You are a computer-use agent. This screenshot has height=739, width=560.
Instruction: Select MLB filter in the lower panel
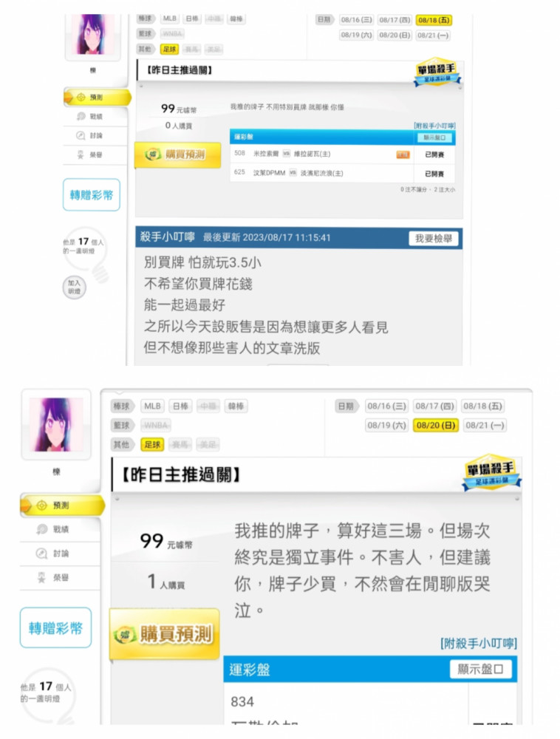152,406
